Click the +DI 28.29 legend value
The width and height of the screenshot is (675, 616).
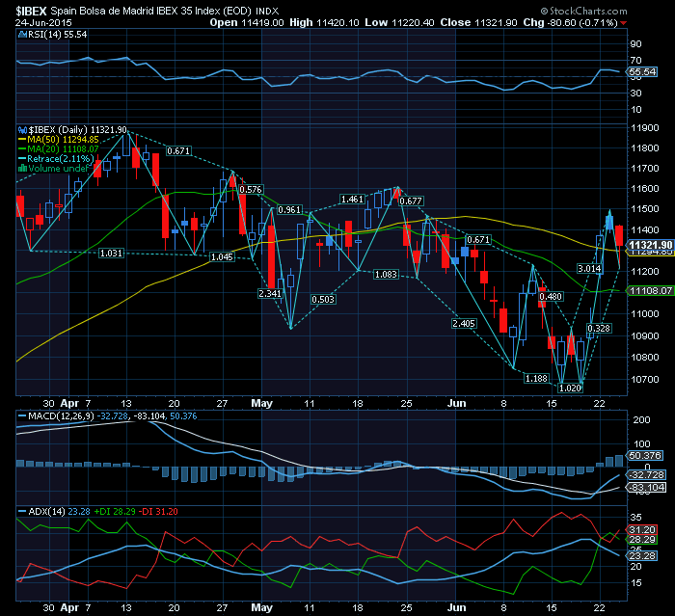115,511
